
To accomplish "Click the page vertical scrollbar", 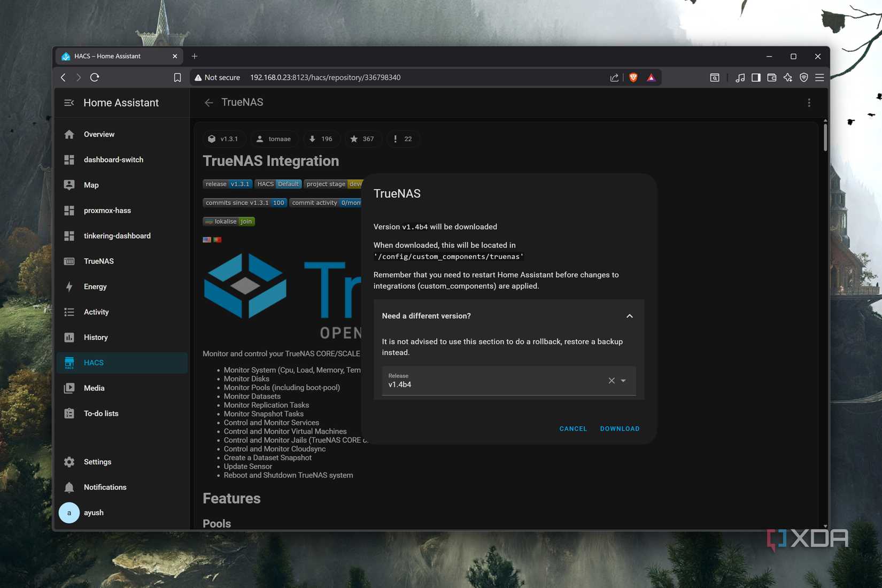I will click(x=825, y=138).
